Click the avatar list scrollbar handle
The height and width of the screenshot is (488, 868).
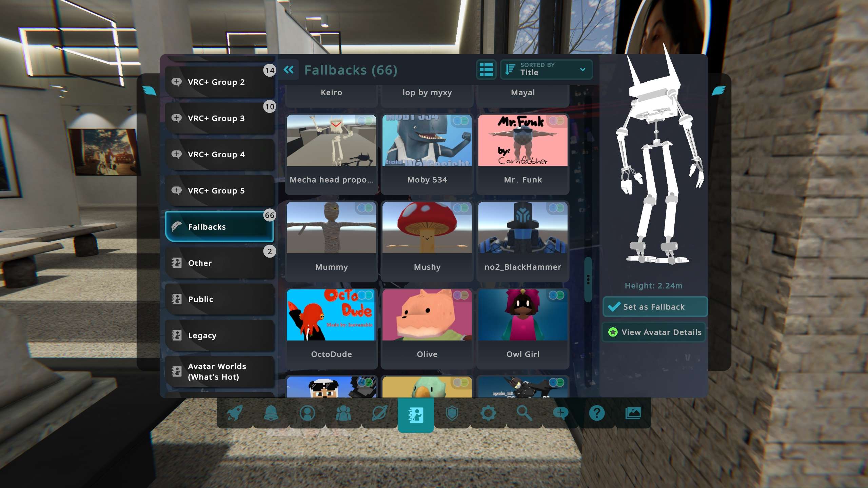[x=588, y=279]
